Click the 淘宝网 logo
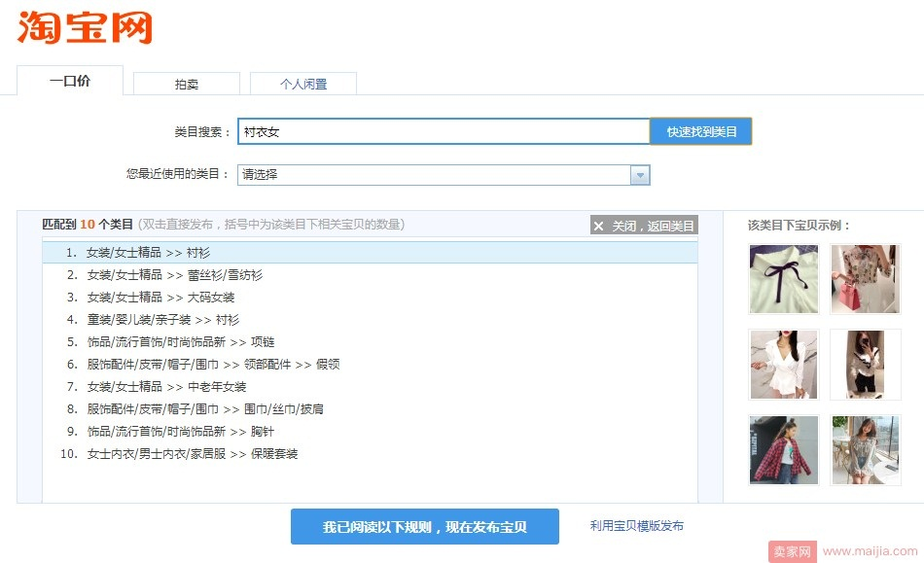Image resolution: width=924 pixels, height=563 pixels. pos(85,27)
